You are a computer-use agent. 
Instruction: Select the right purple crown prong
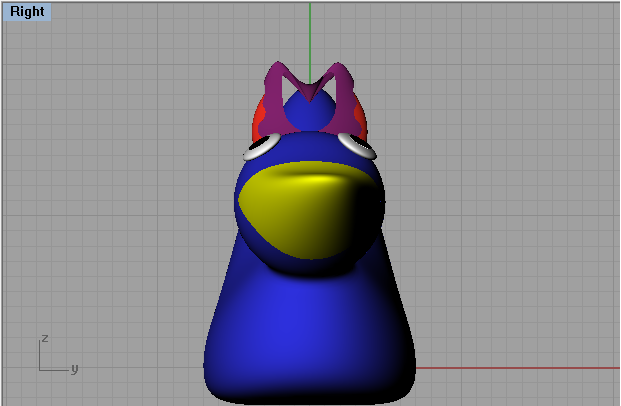coord(341,90)
